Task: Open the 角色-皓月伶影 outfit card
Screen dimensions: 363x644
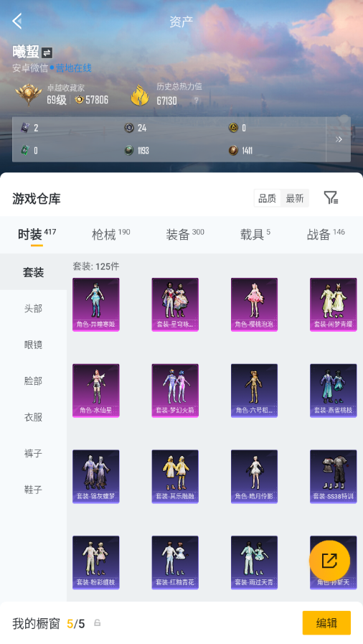Action: tap(254, 476)
